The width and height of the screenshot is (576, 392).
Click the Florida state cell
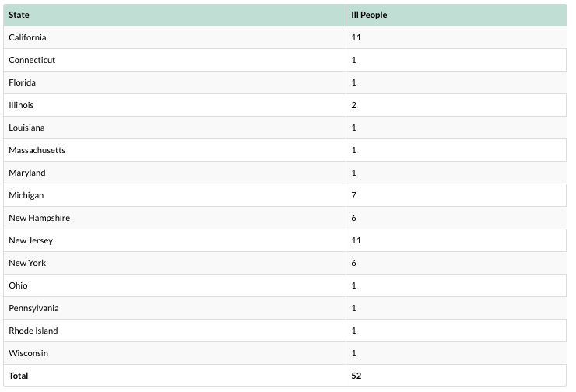pos(22,82)
